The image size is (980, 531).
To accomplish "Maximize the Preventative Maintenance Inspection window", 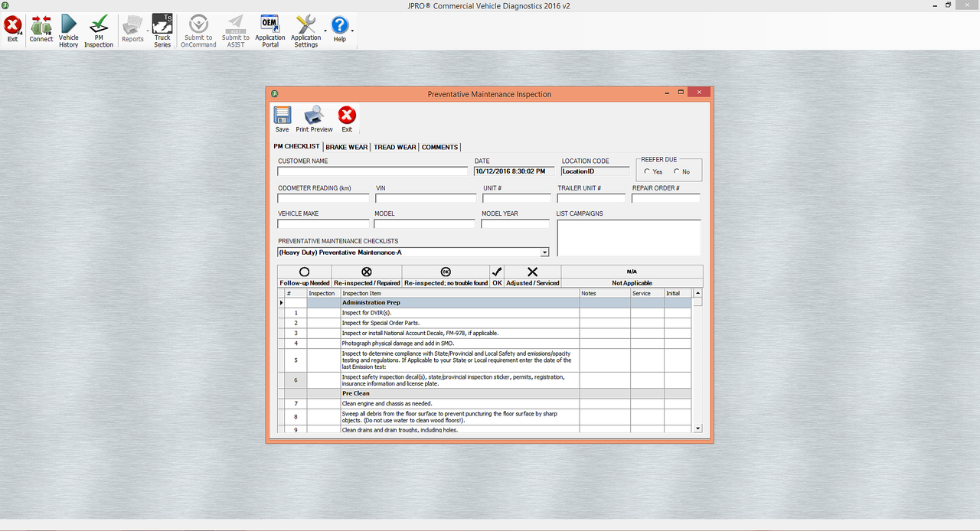I will pos(680,93).
